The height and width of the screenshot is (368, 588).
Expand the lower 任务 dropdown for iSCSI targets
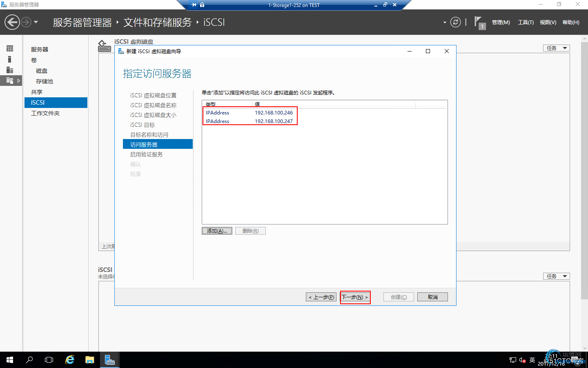pyautogui.click(x=556, y=276)
